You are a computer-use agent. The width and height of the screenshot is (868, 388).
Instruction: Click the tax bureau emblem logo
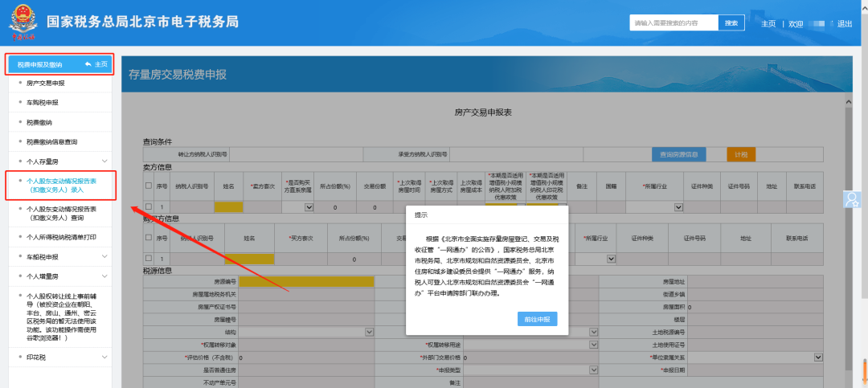23,22
